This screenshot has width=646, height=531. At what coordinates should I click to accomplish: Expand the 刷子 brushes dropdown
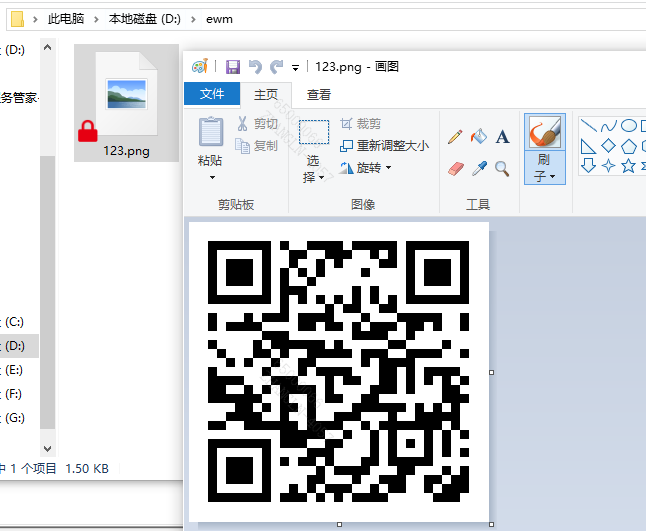545,167
